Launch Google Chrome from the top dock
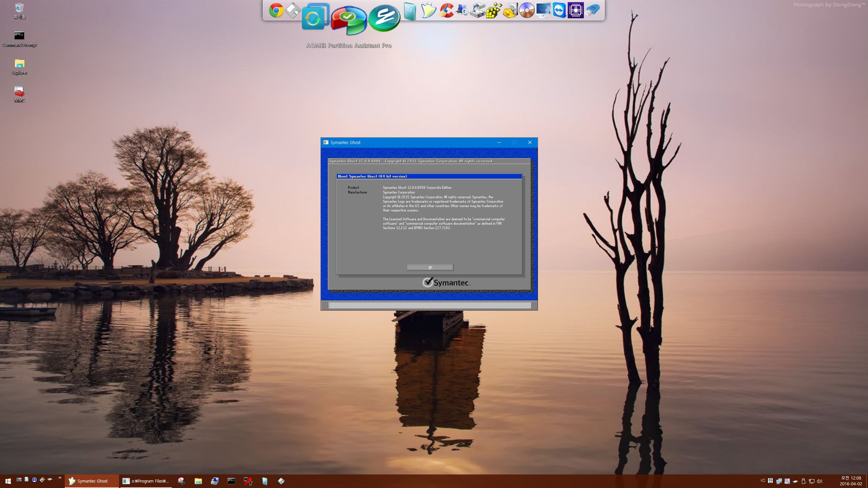Screen dimensions: 868x488 (276, 10)
